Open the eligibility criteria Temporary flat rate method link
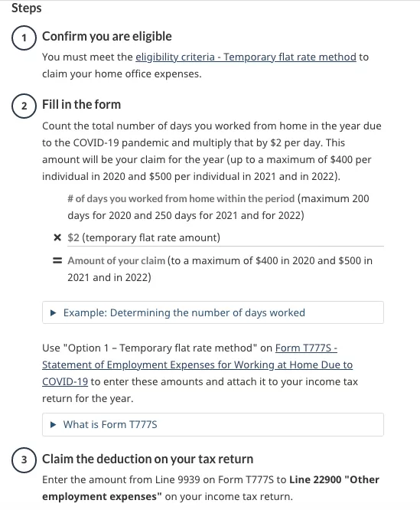 tap(246, 57)
